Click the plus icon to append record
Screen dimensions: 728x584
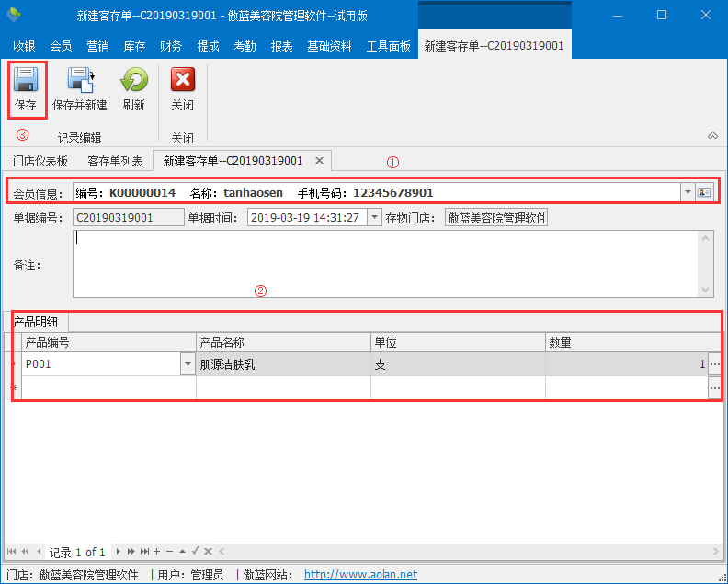pos(157,552)
